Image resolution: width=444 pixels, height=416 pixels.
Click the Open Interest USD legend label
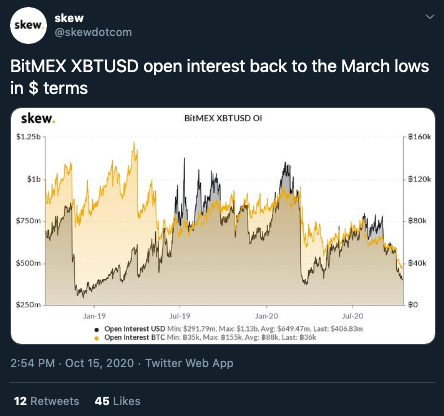[135, 329]
